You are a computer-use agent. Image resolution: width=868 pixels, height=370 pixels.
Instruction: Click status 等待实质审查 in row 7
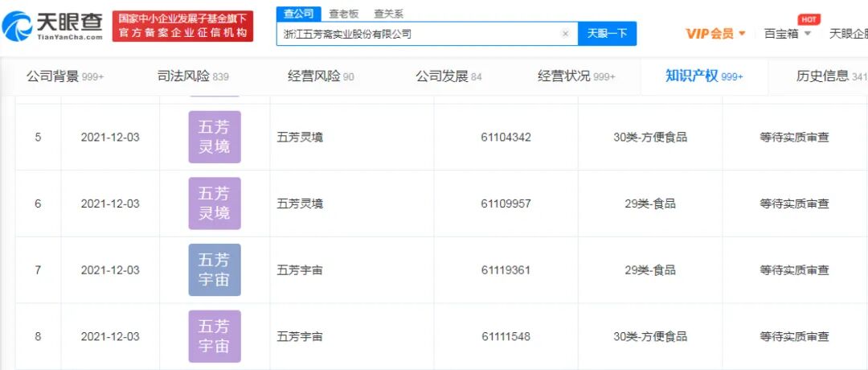pos(794,270)
